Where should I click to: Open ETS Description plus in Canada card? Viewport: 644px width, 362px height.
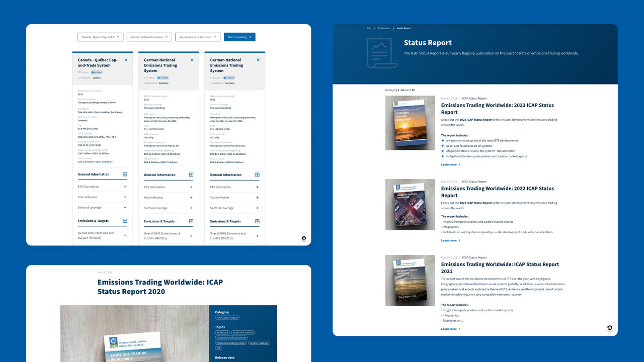pos(125,187)
